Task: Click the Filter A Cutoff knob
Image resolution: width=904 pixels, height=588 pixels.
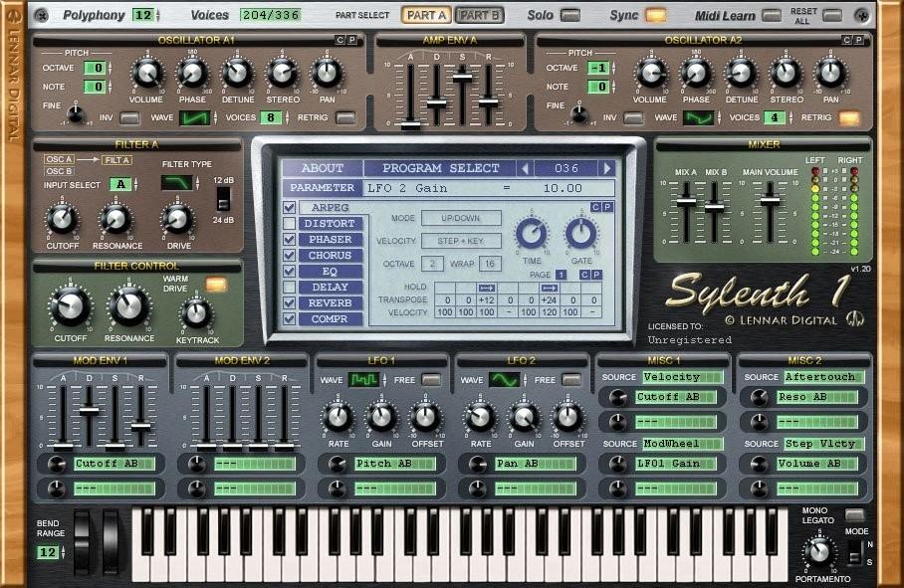Action: click(x=63, y=219)
